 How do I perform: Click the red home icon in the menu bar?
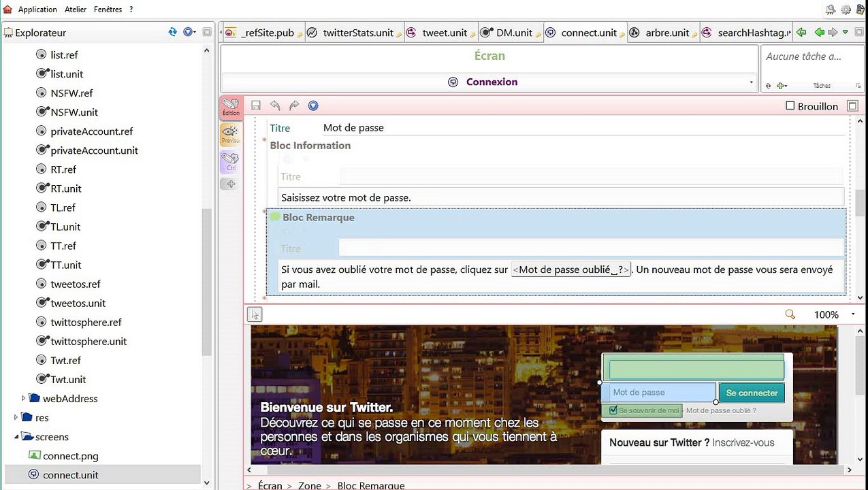pos(7,9)
